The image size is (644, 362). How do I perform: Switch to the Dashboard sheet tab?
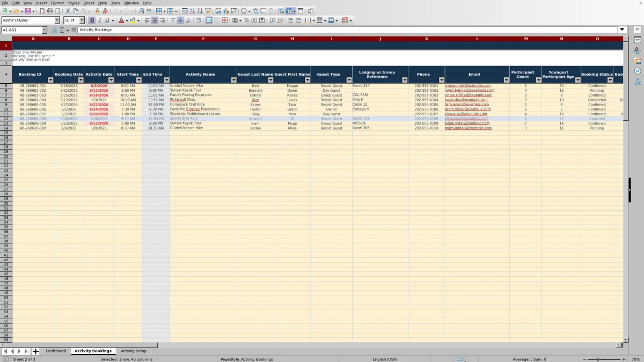pos(56,351)
